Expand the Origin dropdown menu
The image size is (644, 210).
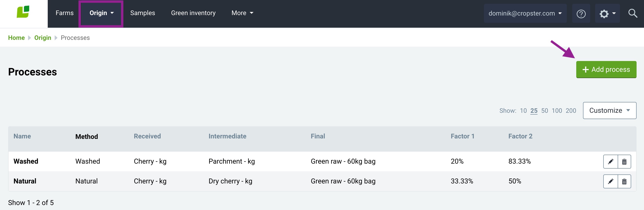101,13
